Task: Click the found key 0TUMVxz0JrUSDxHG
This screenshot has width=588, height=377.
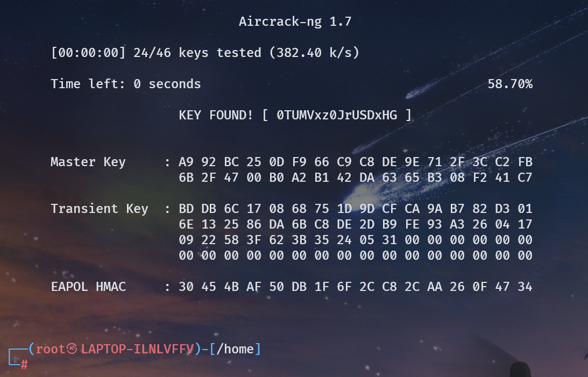Action: pyautogui.click(x=337, y=115)
